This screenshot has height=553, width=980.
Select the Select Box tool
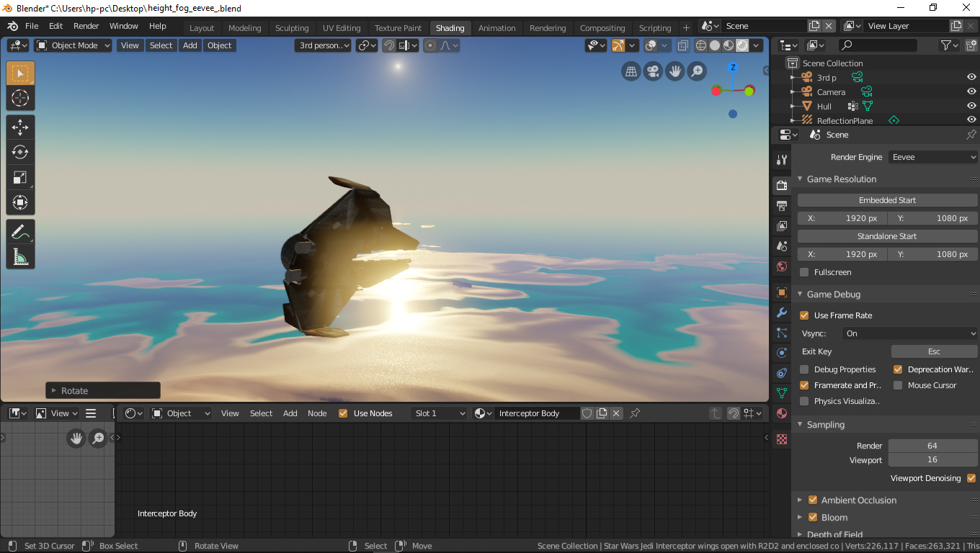pos(20,73)
